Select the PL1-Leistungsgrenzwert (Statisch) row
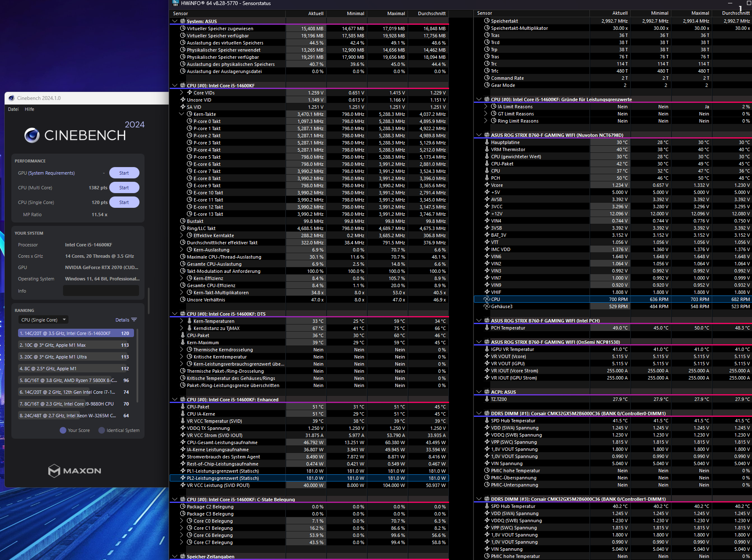The width and height of the screenshot is (752, 560). [309, 471]
